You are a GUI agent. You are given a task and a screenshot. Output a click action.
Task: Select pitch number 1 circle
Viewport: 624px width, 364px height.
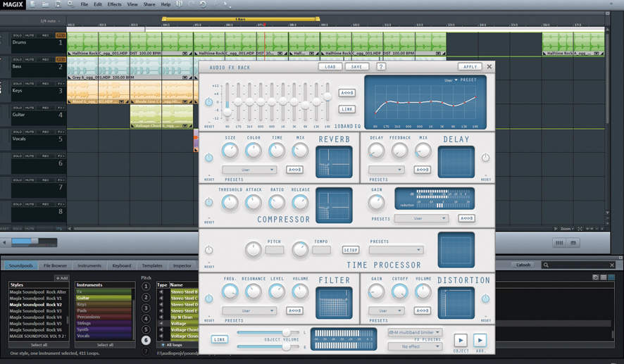[x=146, y=287]
